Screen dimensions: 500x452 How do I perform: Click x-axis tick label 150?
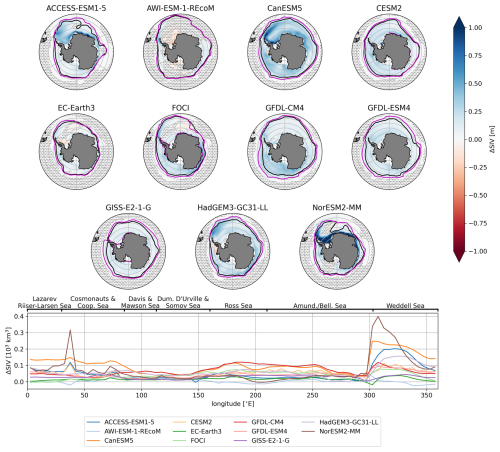coord(198,395)
